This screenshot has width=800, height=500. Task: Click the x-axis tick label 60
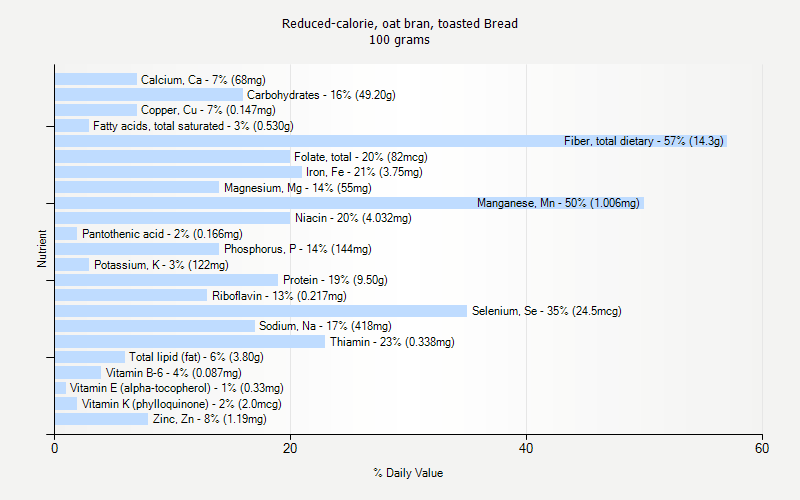point(762,448)
